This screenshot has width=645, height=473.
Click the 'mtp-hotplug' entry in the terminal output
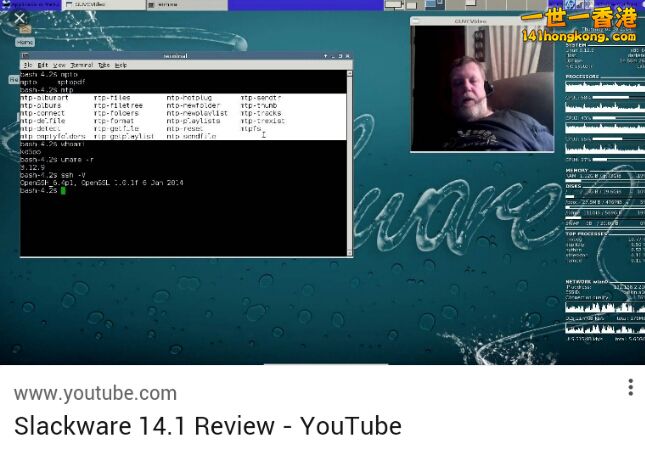coord(189,97)
